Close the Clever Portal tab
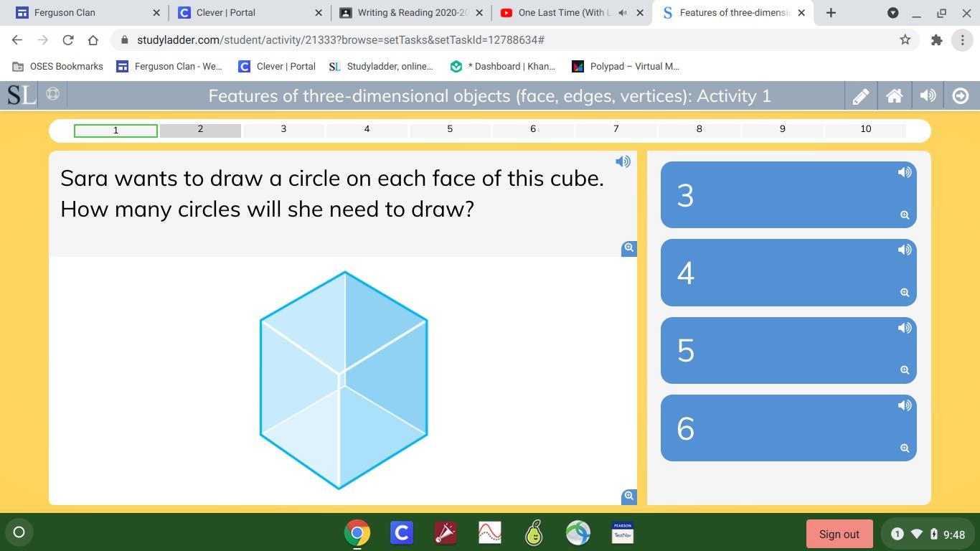This screenshot has height=551, width=980. coord(319,13)
